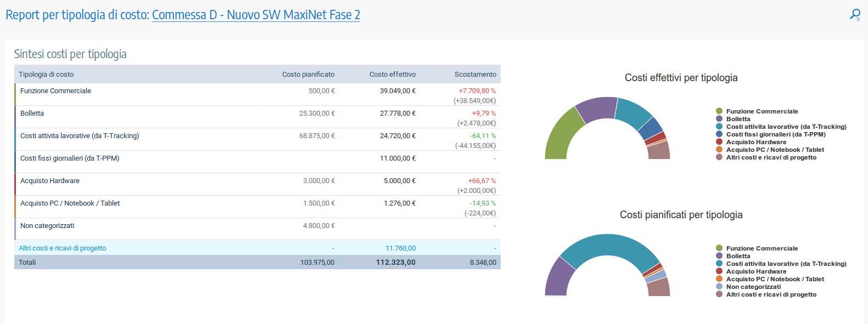Click the Totali effective value 112.323,00

coord(395,263)
